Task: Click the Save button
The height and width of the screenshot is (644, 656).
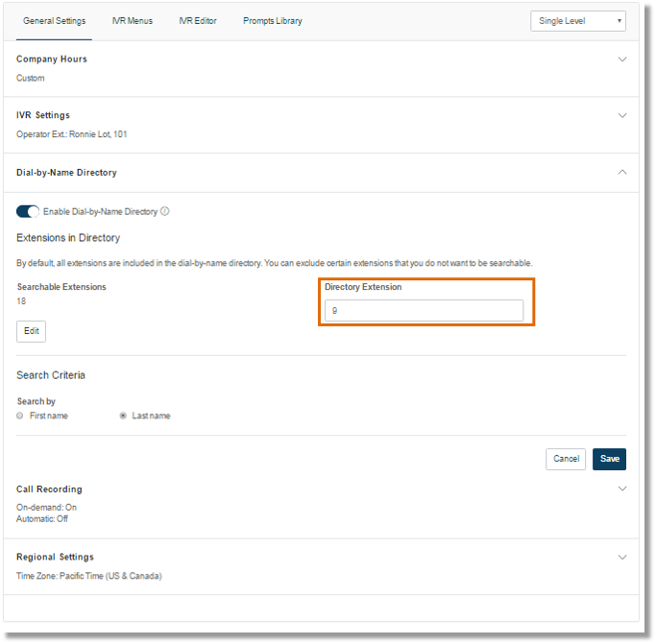Action: [x=609, y=459]
